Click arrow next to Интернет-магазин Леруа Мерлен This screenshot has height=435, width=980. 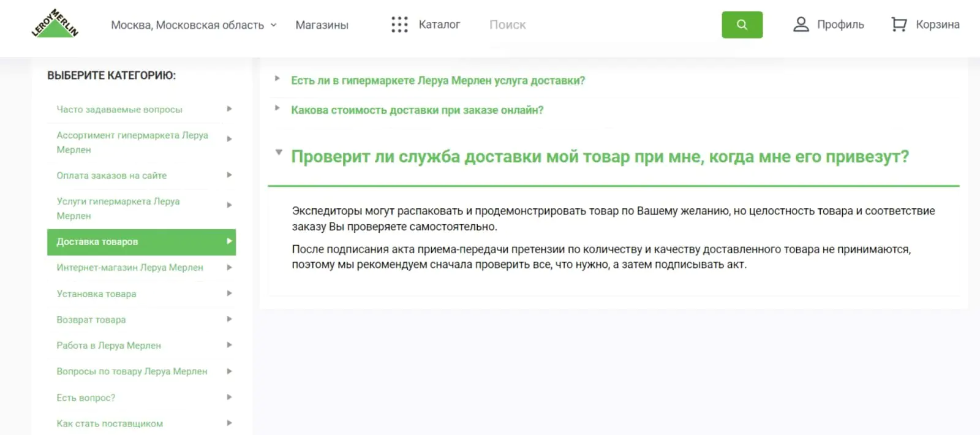[229, 267]
